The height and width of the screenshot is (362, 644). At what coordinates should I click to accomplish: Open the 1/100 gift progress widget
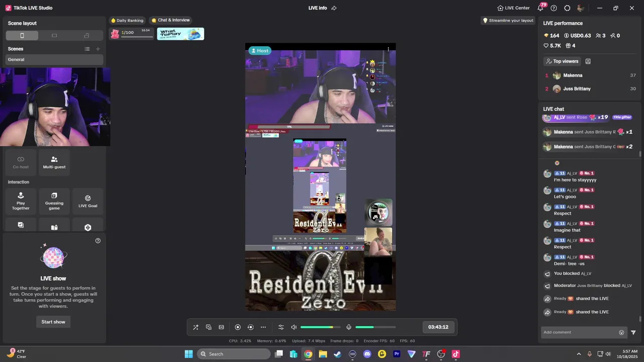(131, 34)
